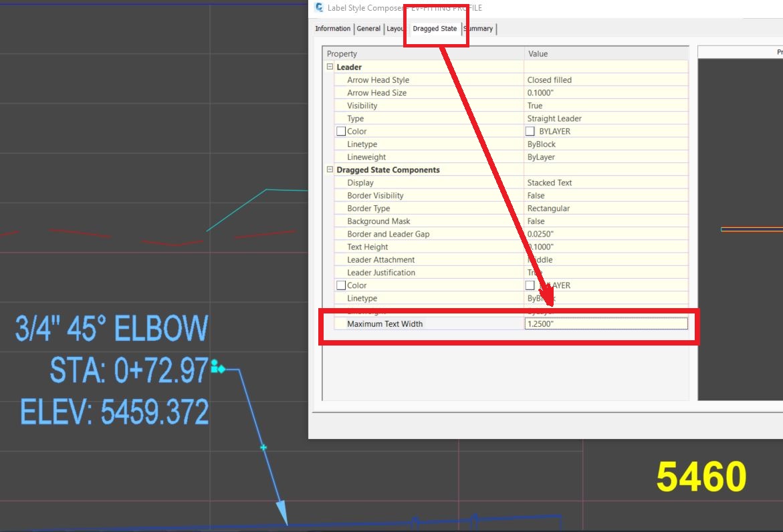The image size is (783, 532).
Task: Change the Type value Straight Leader
Action: (x=606, y=119)
